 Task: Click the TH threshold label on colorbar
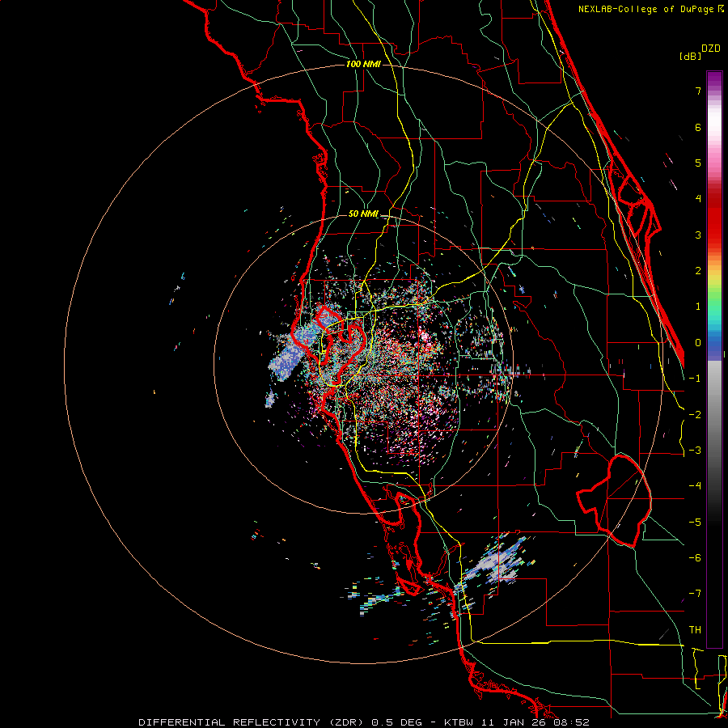coord(695,630)
